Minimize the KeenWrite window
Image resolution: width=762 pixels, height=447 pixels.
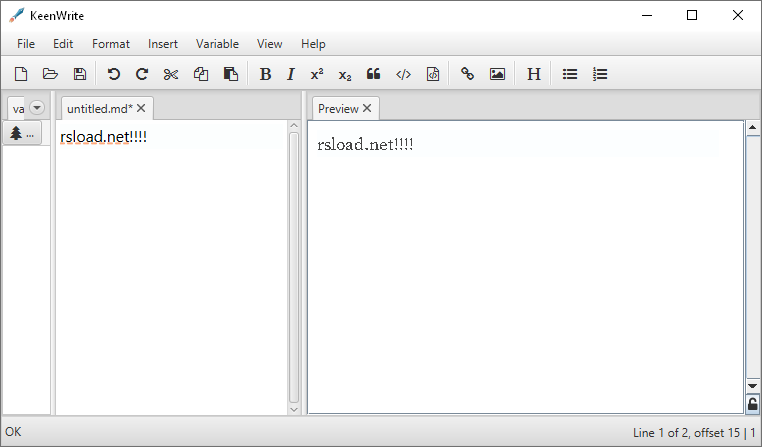(647, 16)
